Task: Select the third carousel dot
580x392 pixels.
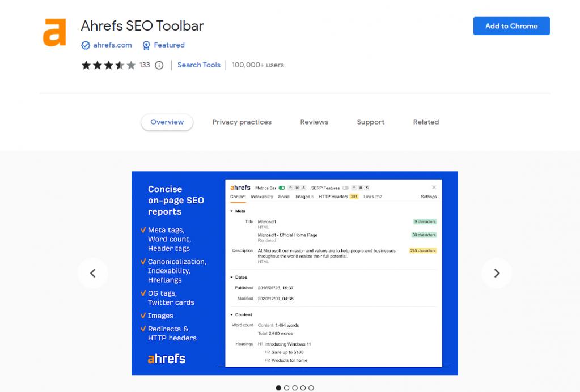Action: [295, 388]
